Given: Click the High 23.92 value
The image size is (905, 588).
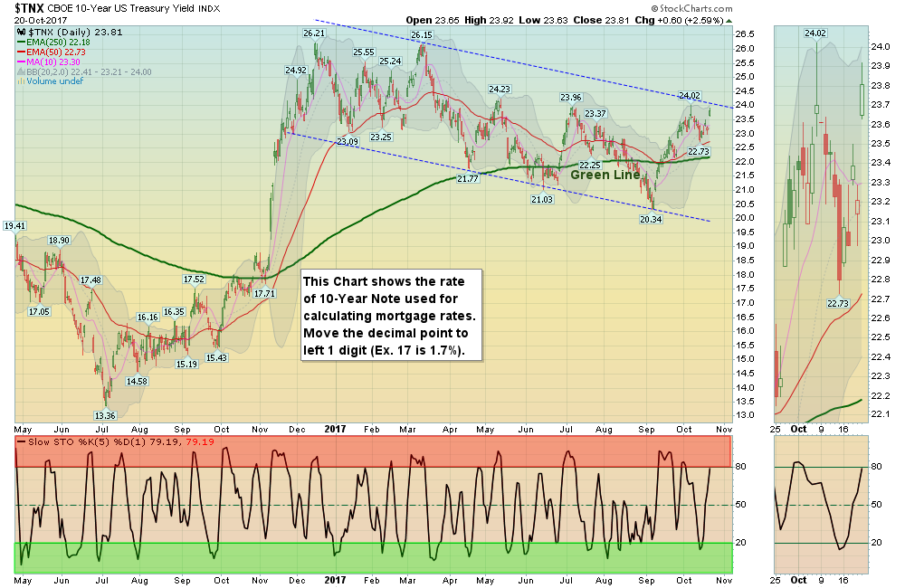Looking at the screenshot, I should (x=489, y=20).
